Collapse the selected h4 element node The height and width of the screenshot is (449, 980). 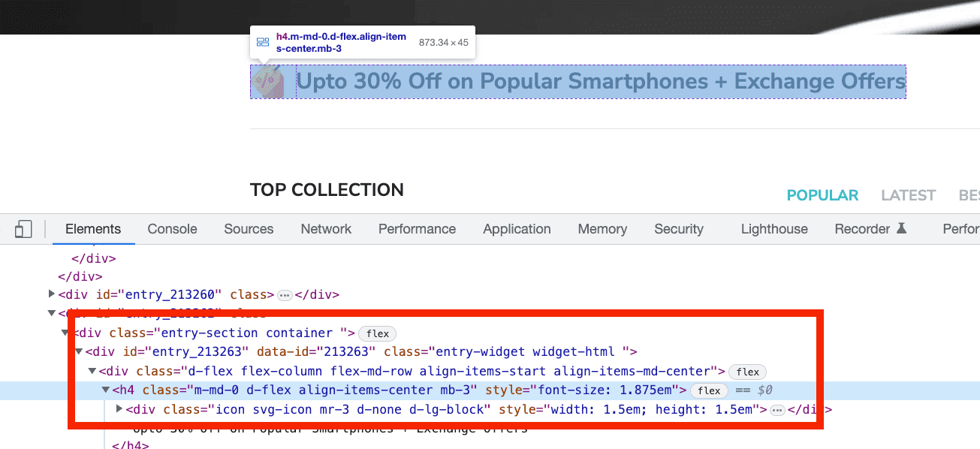106,390
